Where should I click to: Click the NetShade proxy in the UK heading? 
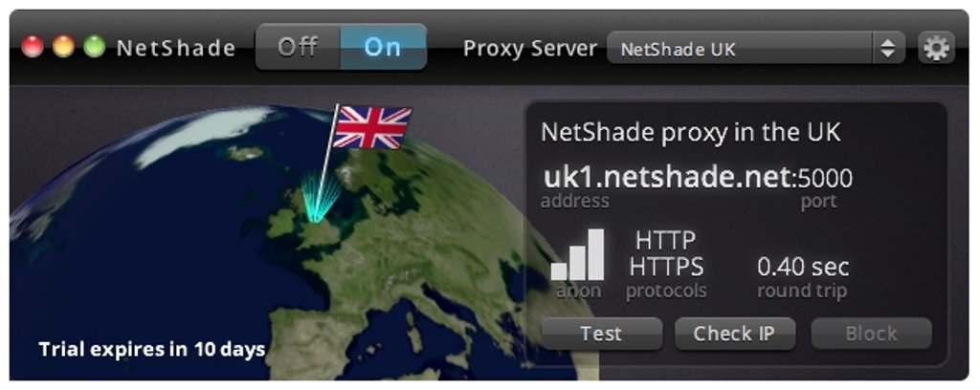(691, 132)
